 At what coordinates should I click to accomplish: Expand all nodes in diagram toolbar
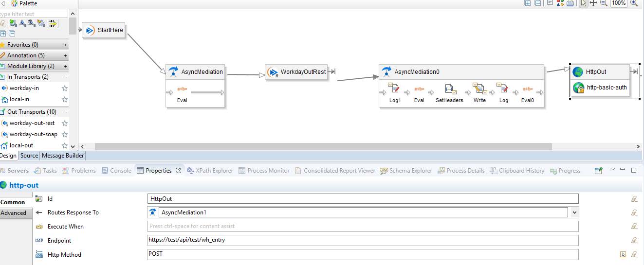coord(528,3)
